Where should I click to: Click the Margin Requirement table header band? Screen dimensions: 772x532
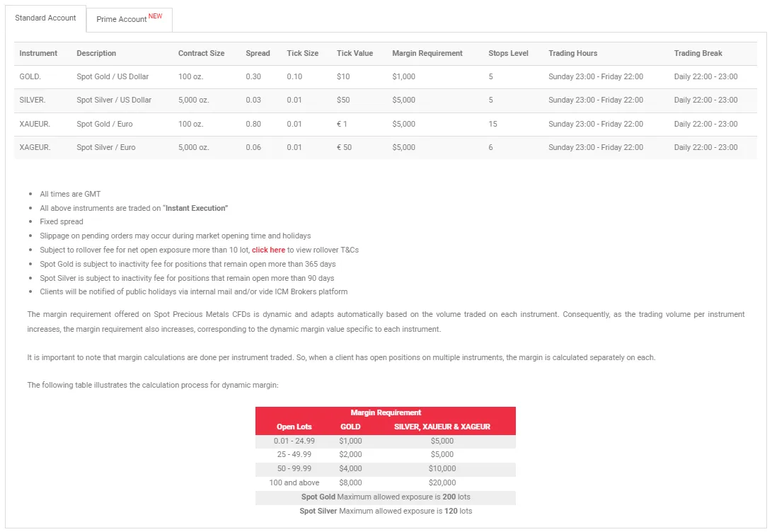pyautogui.click(x=386, y=412)
